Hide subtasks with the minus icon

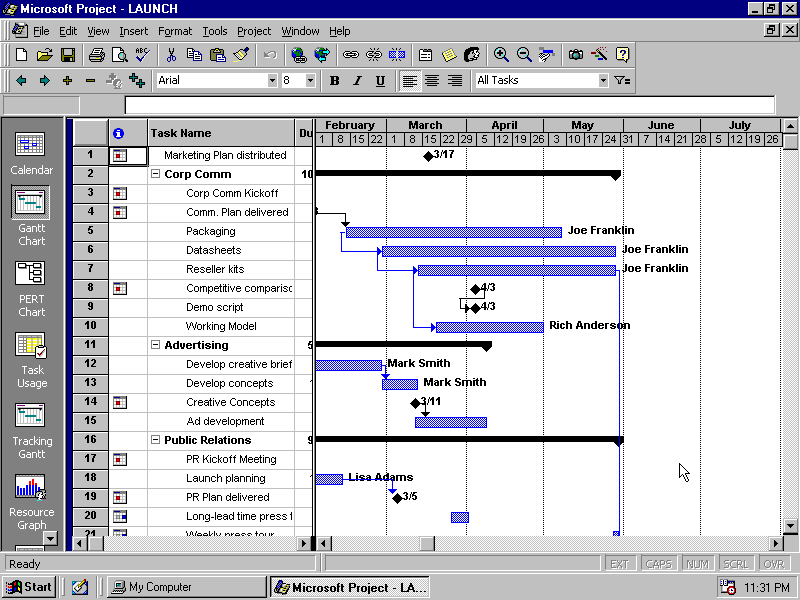pyautogui.click(x=90, y=81)
